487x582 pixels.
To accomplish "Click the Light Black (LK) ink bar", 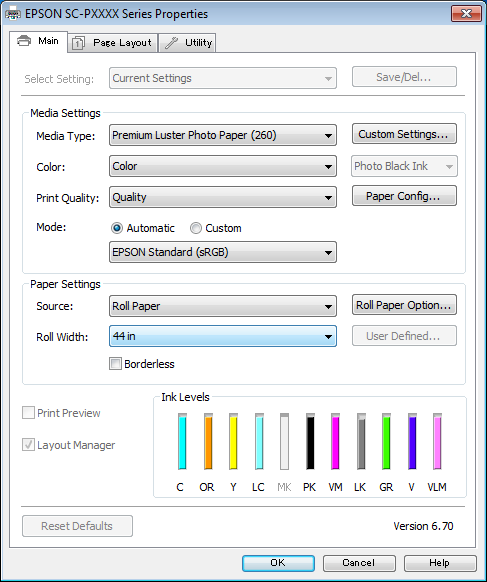I will [x=361, y=441].
